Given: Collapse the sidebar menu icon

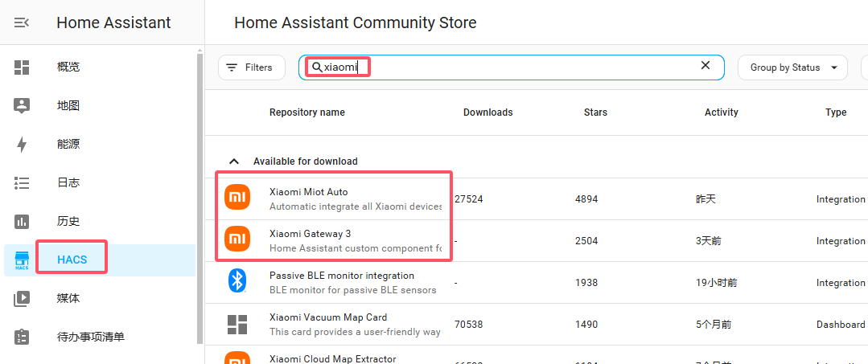Looking at the screenshot, I should (22, 22).
